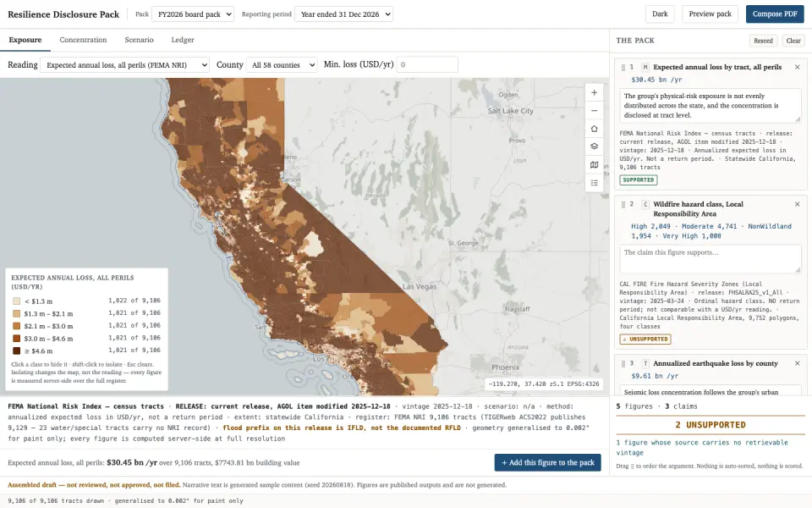The image size is (812, 508).
Task: Remove figure 1 from the pack
Action: click(797, 67)
